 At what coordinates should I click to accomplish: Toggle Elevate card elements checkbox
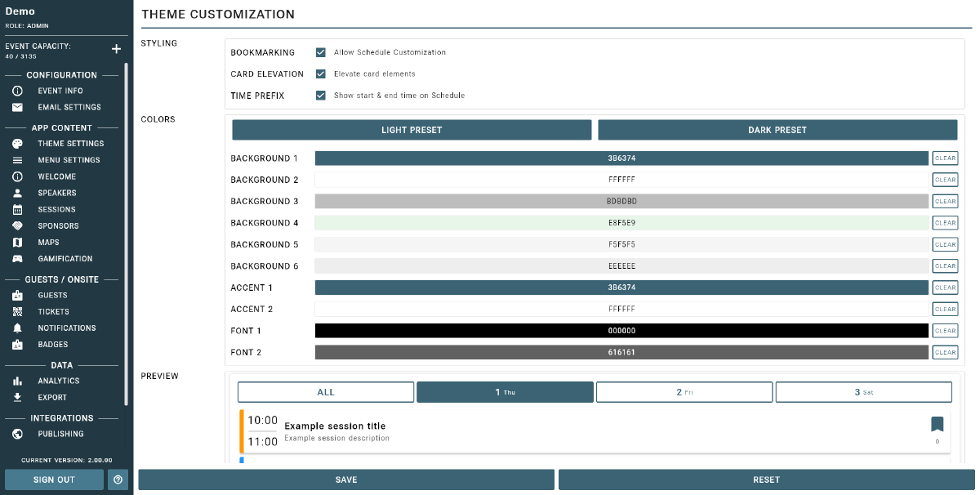tap(321, 74)
